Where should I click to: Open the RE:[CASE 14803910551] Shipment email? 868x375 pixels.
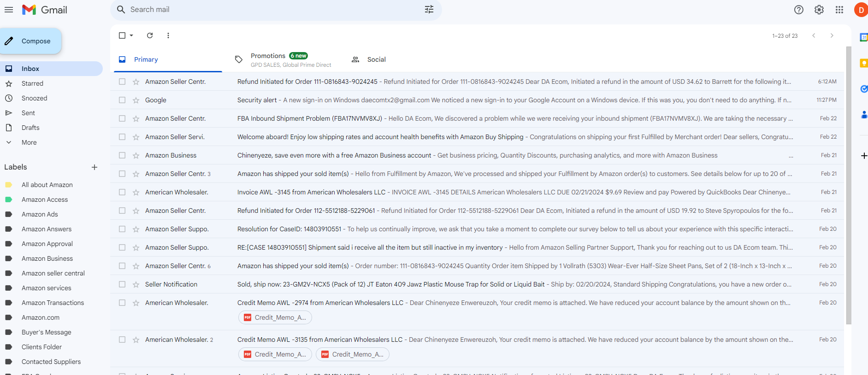[477, 247]
